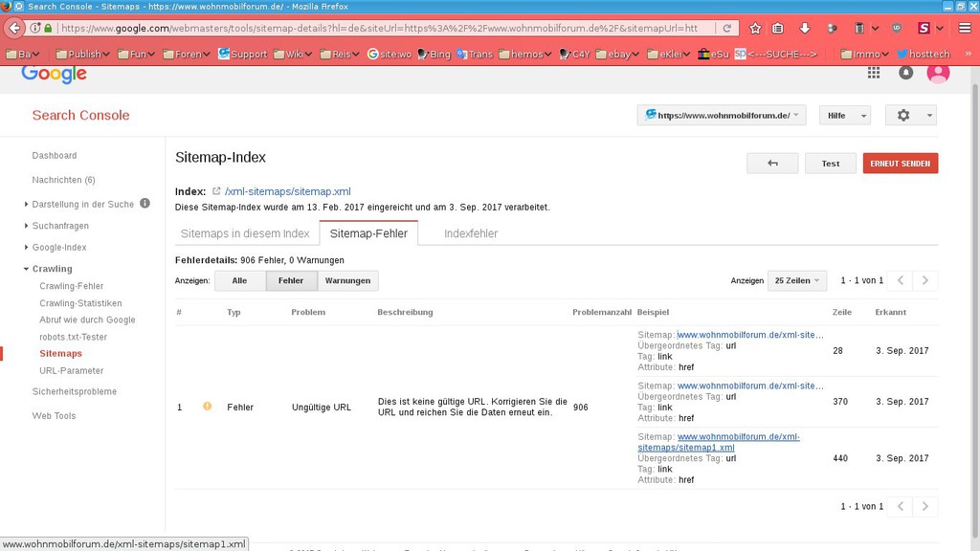The image size is (980, 551).
Task: Open the <---SUCHE---> search bookmark
Action: tap(775, 55)
